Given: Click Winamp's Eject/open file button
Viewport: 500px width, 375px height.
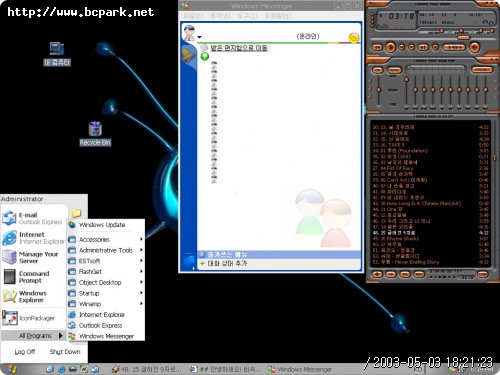Looking at the screenshot, I should click(x=435, y=47).
